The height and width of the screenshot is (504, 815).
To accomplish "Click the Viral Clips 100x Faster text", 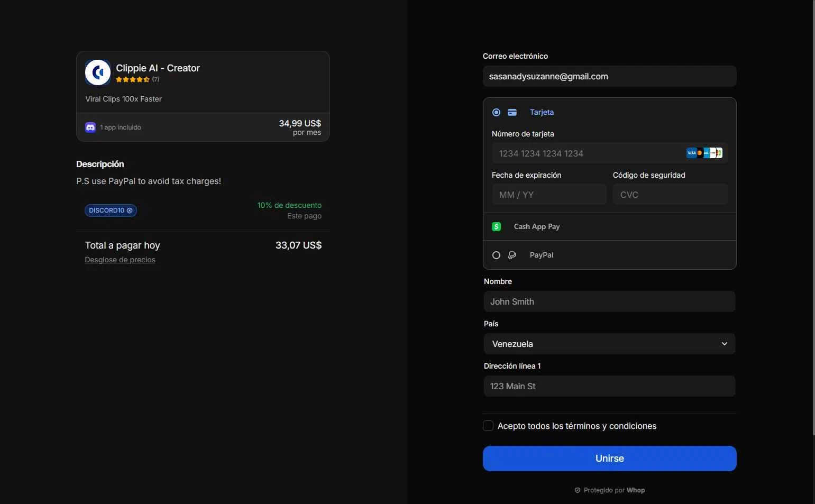I will (124, 99).
